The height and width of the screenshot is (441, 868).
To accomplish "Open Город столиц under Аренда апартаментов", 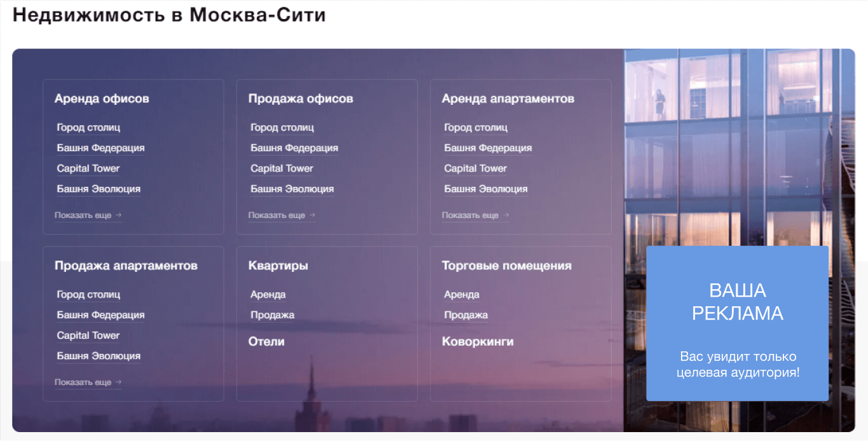I will [x=476, y=128].
